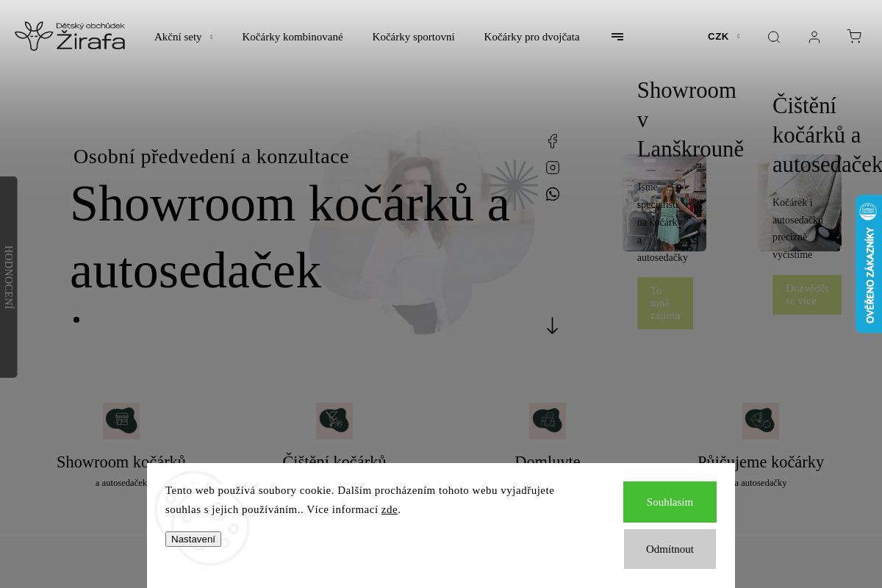Click the 'Čištění kočárků a autosedaček' heading

pyautogui.click(x=827, y=135)
